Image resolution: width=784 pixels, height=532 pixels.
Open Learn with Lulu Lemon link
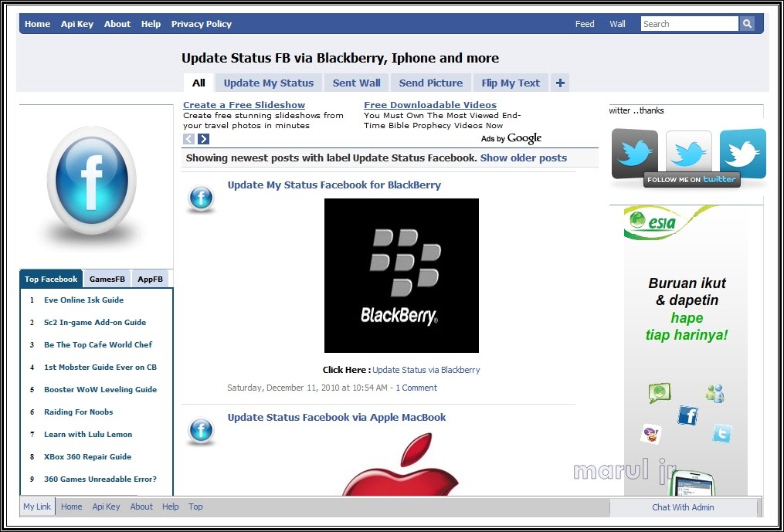(88, 434)
